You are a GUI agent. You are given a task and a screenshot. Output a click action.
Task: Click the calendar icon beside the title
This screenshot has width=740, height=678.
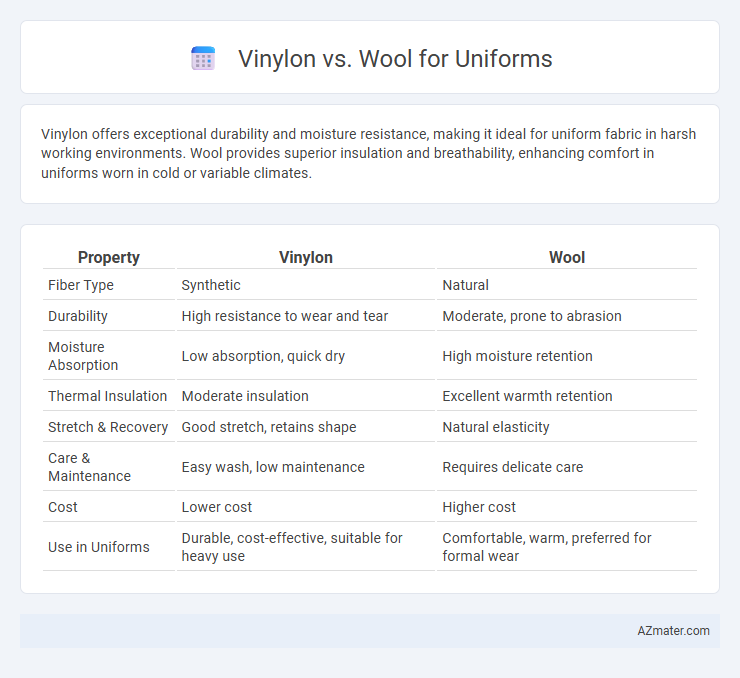[203, 59]
